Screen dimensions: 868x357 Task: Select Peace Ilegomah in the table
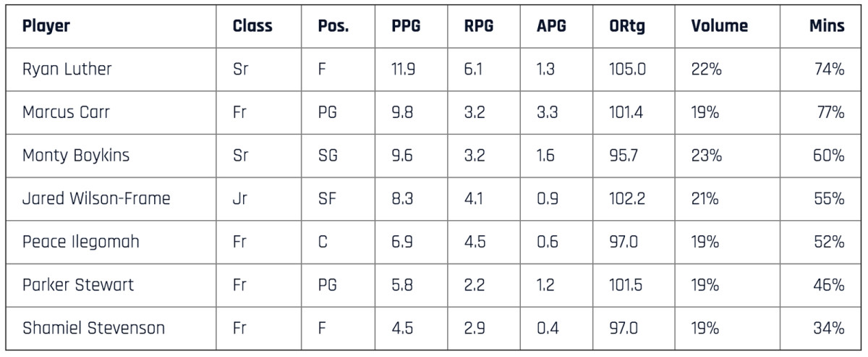[80, 242]
